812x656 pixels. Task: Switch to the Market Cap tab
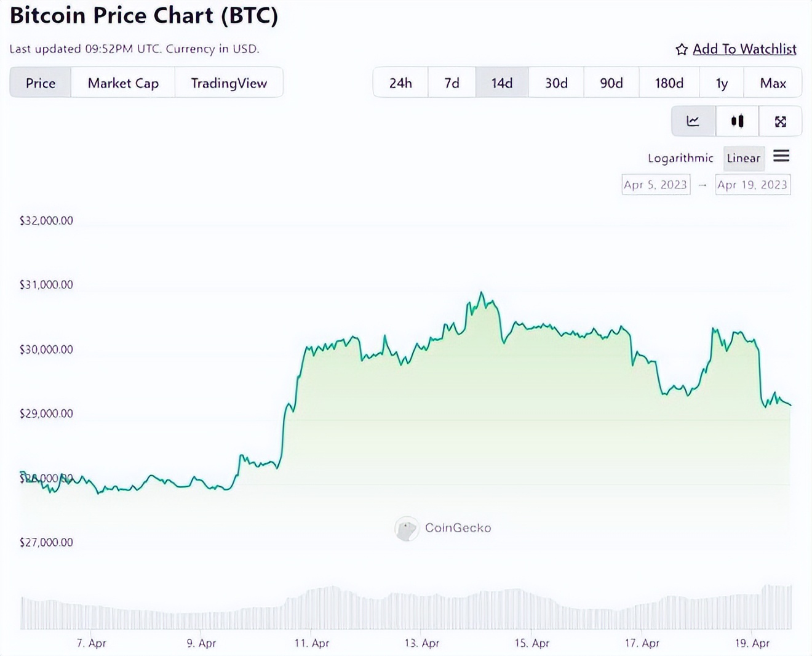[123, 82]
